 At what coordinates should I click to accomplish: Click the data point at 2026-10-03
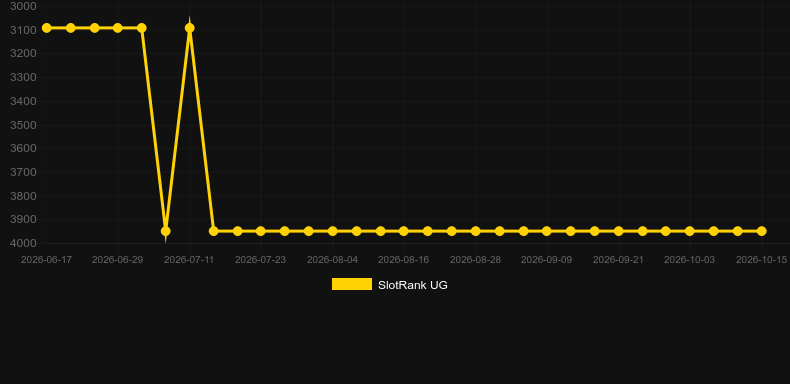point(690,231)
